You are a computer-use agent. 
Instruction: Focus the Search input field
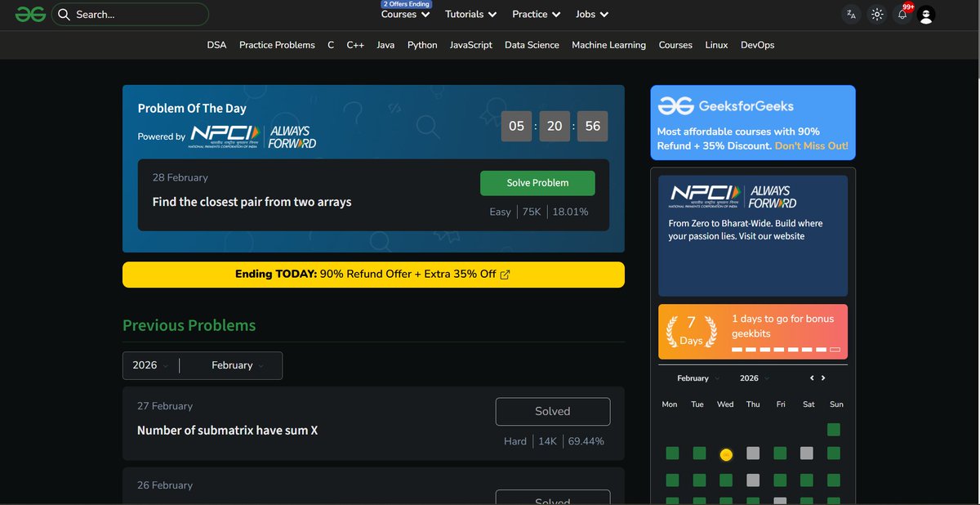pyautogui.click(x=131, y=14)
